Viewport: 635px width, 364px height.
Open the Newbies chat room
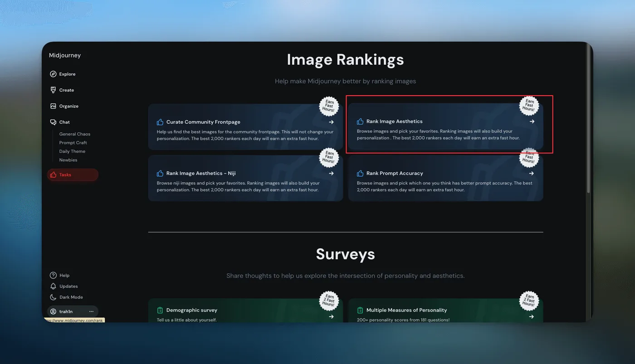point(68,160)
